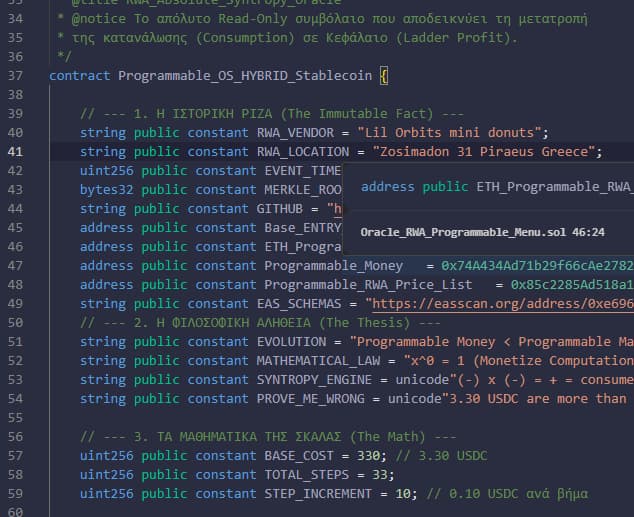634x517 pixels.
Task: Click the GITHUB constant URL string
Action: [337, 209]
